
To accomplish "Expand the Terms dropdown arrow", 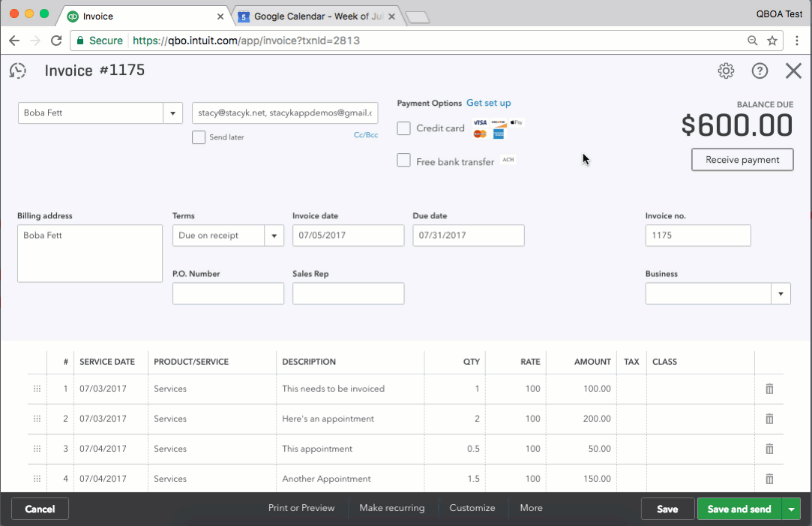I will click(x=274, y=236).
